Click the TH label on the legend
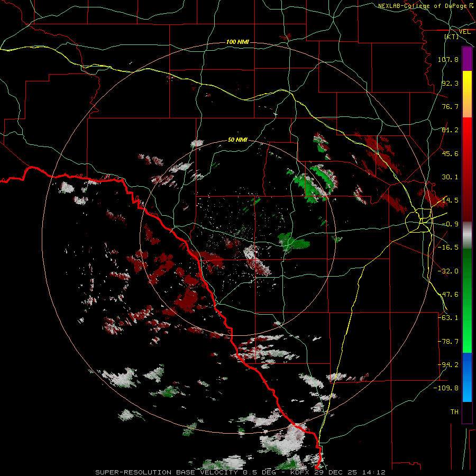Viewport: 476px width, 476px height. tap(454, 412)
